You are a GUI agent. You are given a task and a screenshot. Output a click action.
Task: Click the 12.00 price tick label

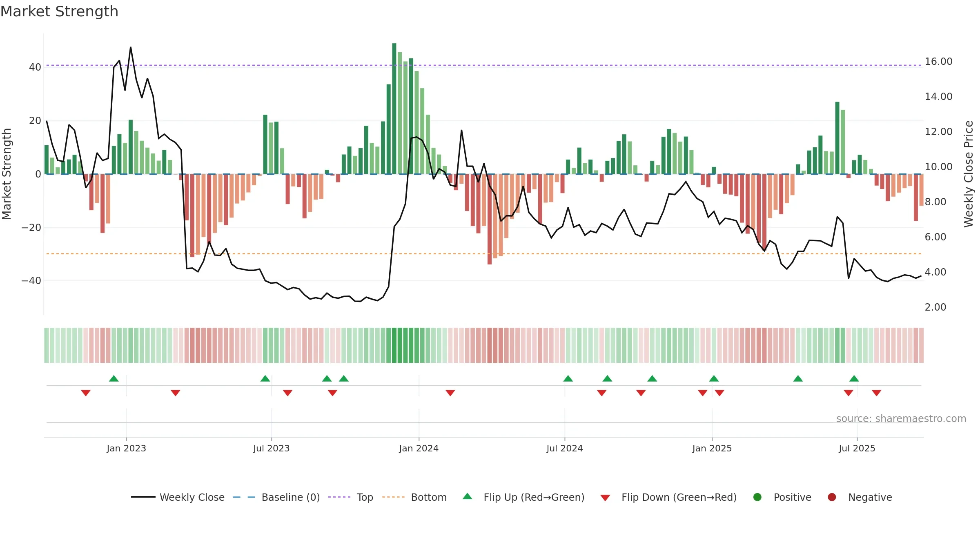(938, 132)
